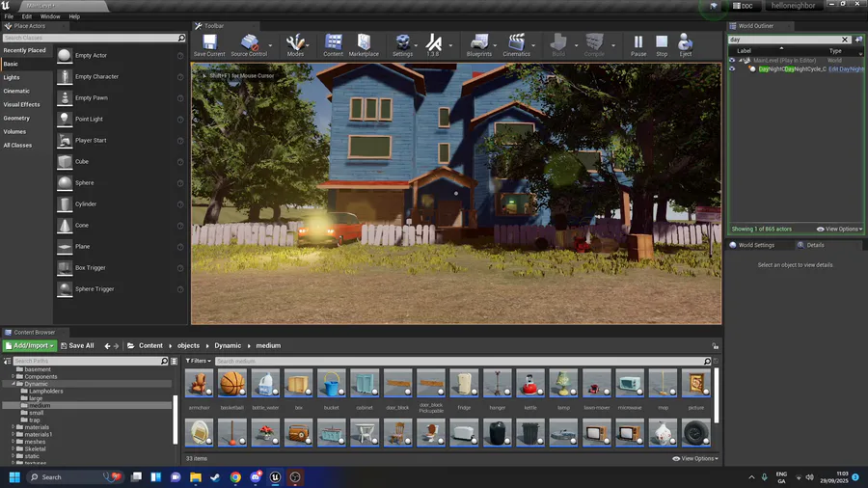Toggle sources panel in Content Browser
Screen dimensions: 868x488
tap(7, 361)
